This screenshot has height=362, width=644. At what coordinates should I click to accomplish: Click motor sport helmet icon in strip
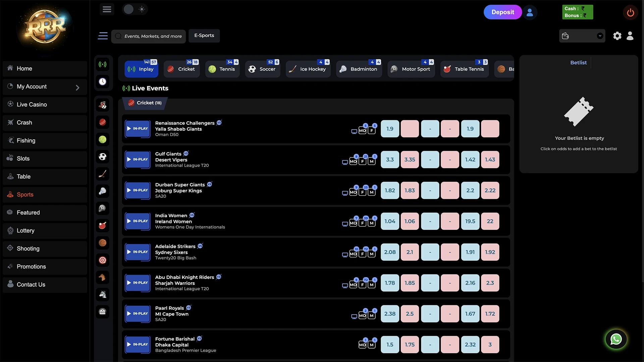point(103,208)
